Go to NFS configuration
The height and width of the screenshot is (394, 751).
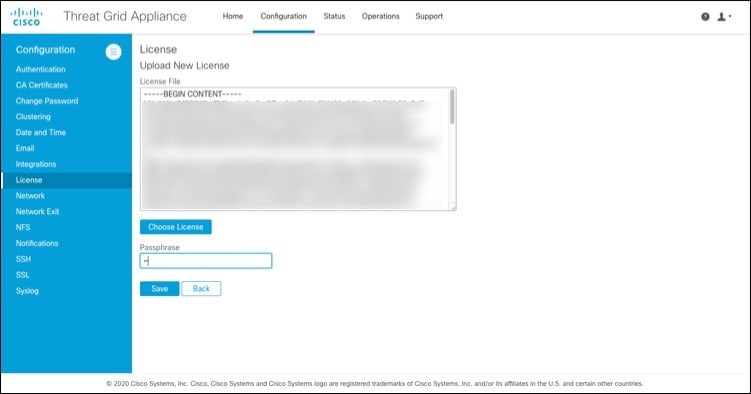[23, 227]
